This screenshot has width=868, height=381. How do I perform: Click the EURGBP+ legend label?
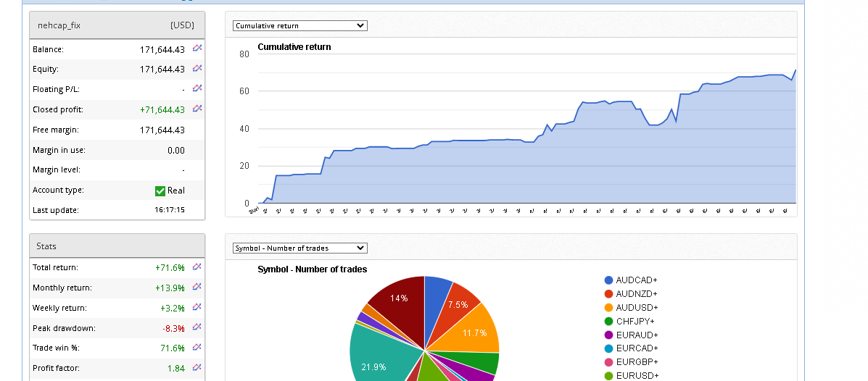click(x=637, y=362)
